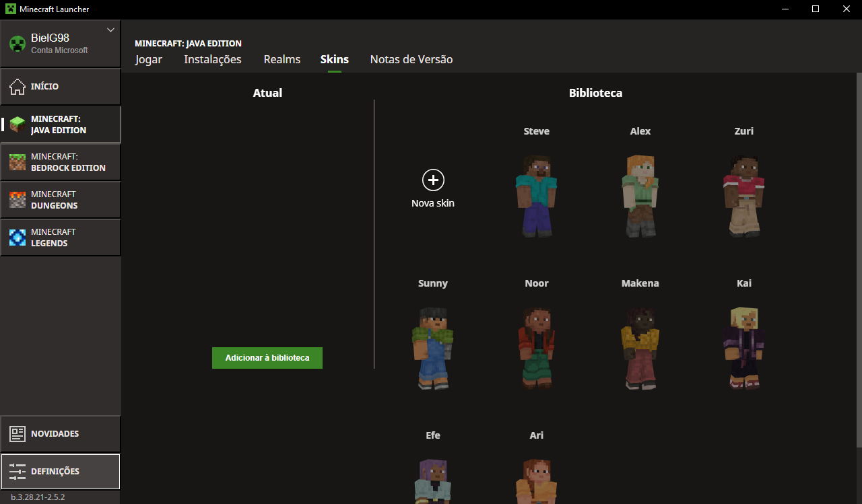Click the skin library vertical scrollbar
The height and width of the screenshot is (504, 862).
point(859,269)
